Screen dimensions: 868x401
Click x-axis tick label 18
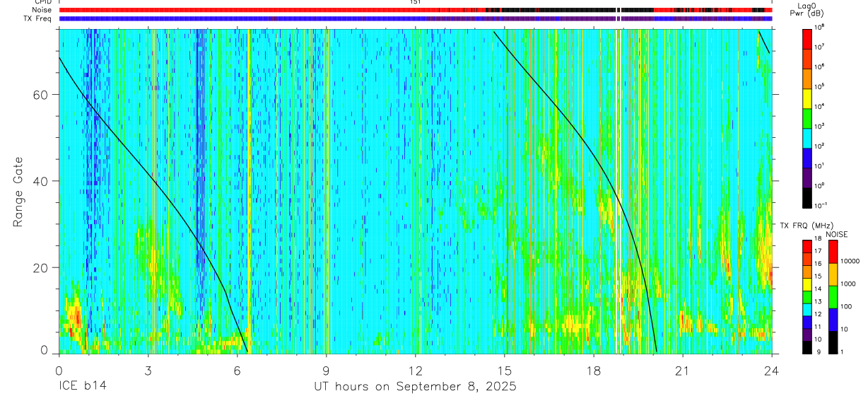pyautogui.click(x=594, y=370)
